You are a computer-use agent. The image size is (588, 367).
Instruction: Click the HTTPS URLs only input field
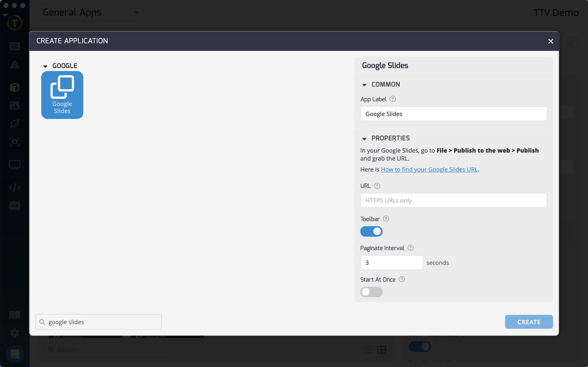pyautogui.click(x=453, y=201)
